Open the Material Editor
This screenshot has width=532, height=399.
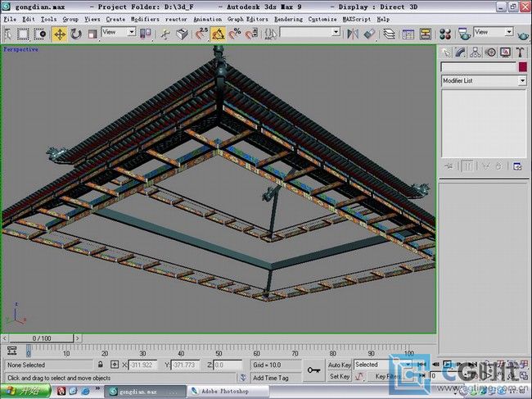pos(444,34)
